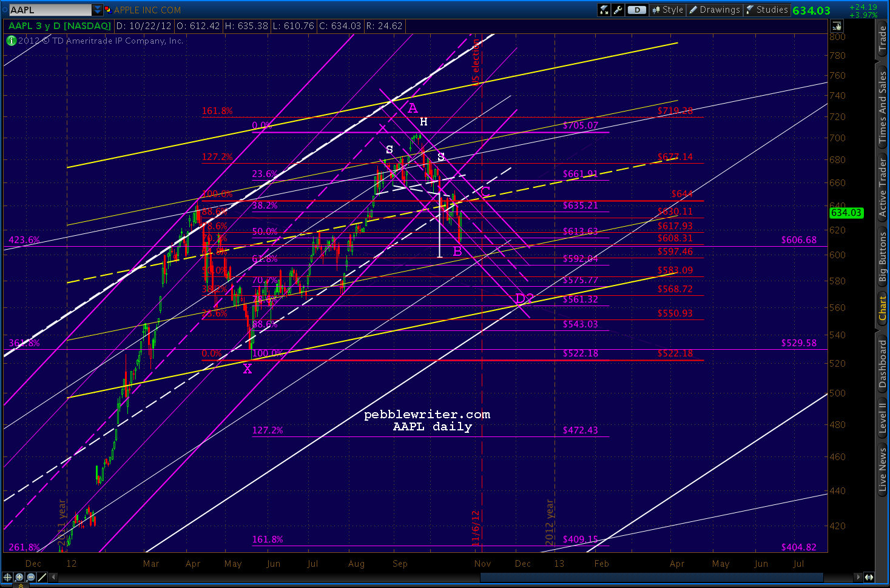Click the horizontal scrollbar right arrow
This screenshot has height=588, width=890.
click(x=858, y=577)
